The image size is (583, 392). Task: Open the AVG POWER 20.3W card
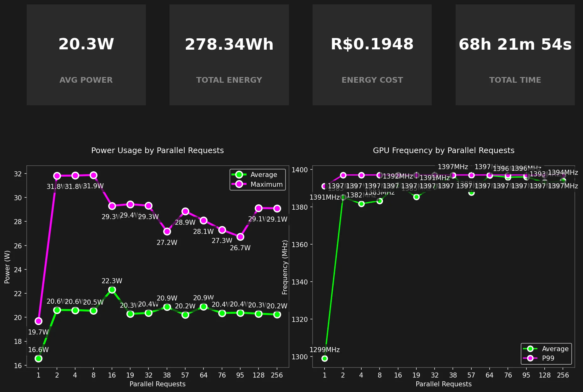click(86, 55)
